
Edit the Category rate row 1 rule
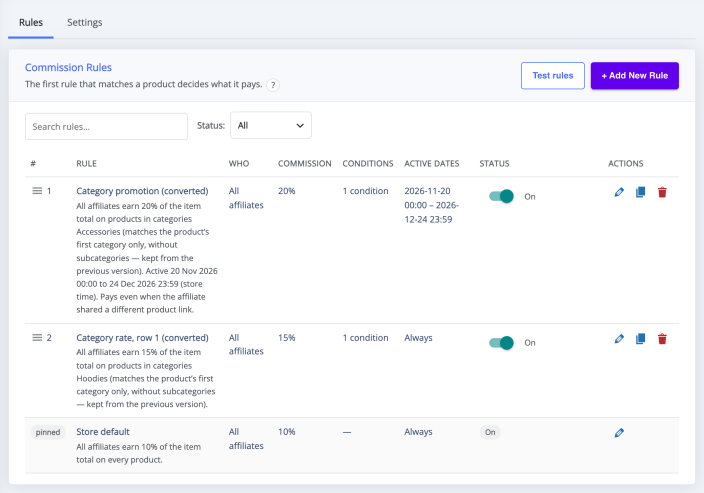tap(619, 339)
